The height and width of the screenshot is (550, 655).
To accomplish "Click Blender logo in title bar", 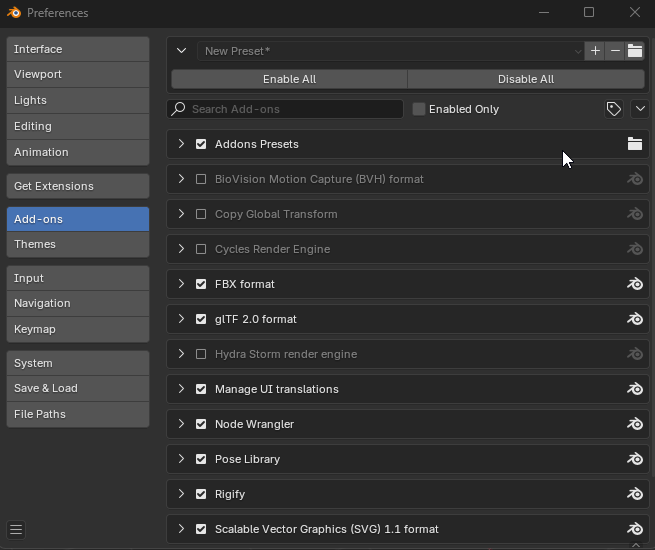I will 14,13.
